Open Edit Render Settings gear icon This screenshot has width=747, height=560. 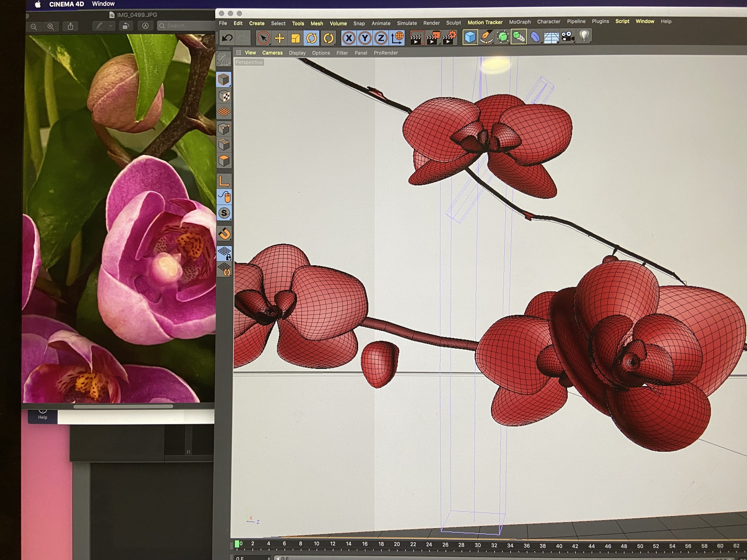(x=449, y=37)
